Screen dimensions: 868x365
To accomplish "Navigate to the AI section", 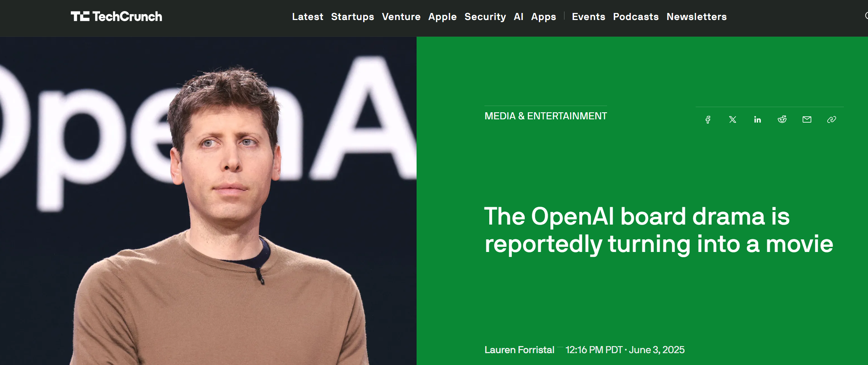I will point(519,17).
